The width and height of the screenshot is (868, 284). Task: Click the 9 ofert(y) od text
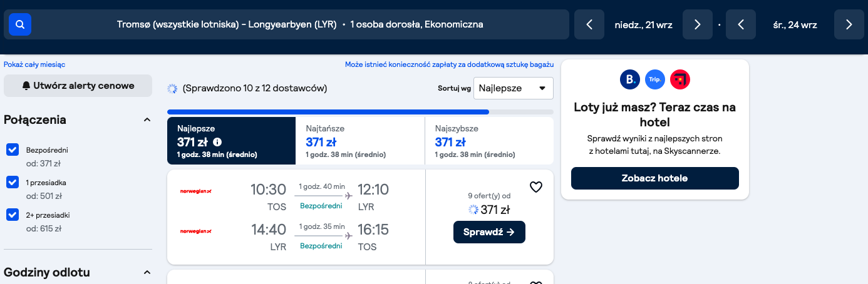(489, 195)
